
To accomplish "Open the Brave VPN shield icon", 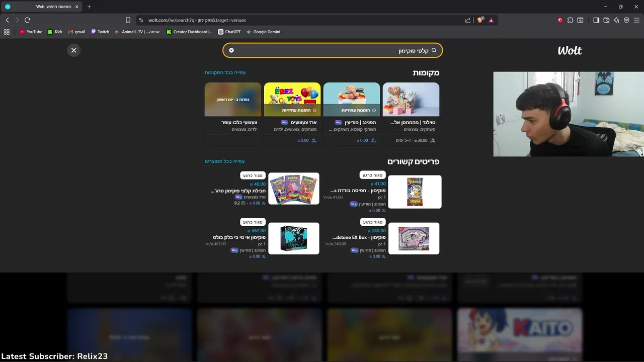I will (626, 20).
